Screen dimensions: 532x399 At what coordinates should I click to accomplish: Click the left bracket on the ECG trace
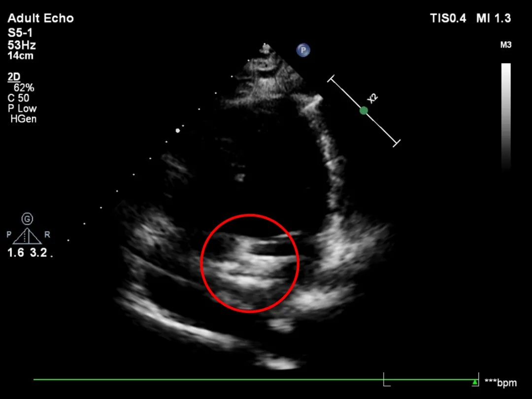point(387,379)
